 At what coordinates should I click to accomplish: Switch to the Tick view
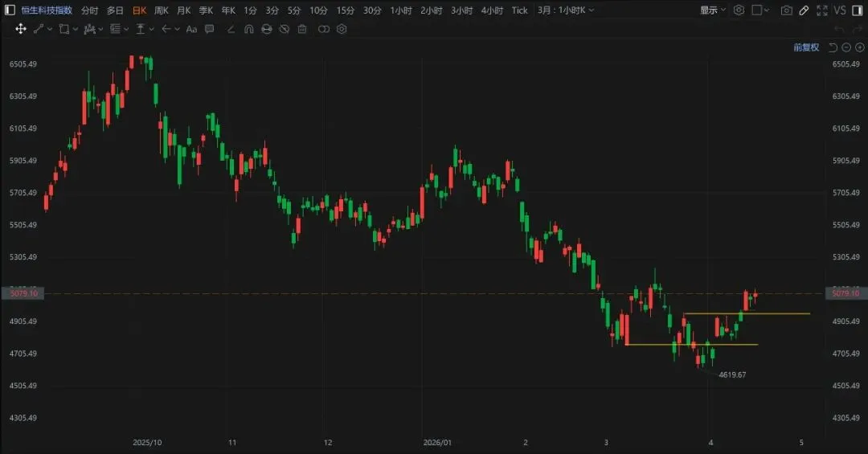(x=519, y=10)
